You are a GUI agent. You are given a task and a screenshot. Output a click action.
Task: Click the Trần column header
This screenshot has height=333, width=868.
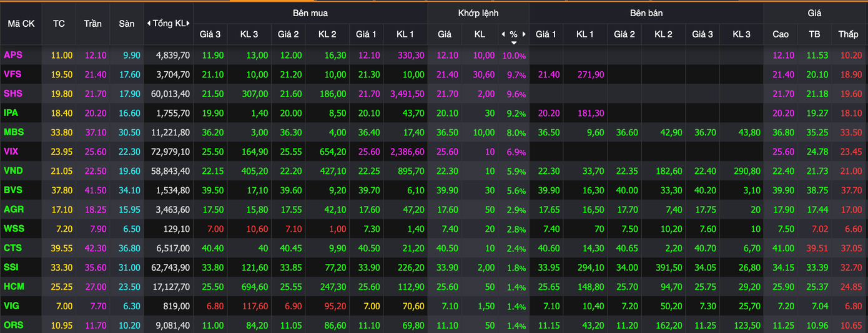coord(92,23)
